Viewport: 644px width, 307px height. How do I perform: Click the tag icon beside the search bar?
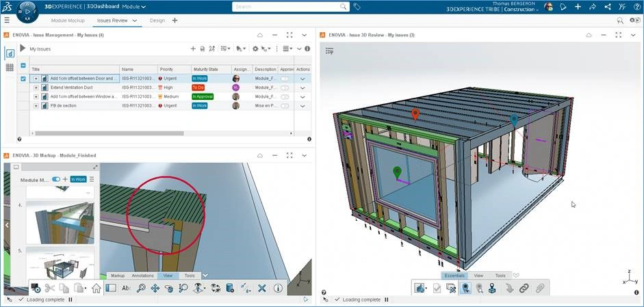click(357, 7)
